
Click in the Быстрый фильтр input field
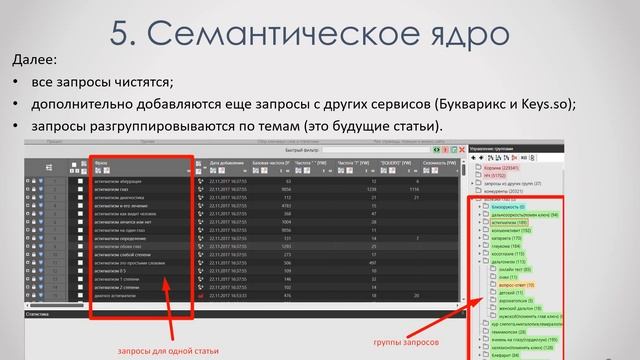pos(376,150)
